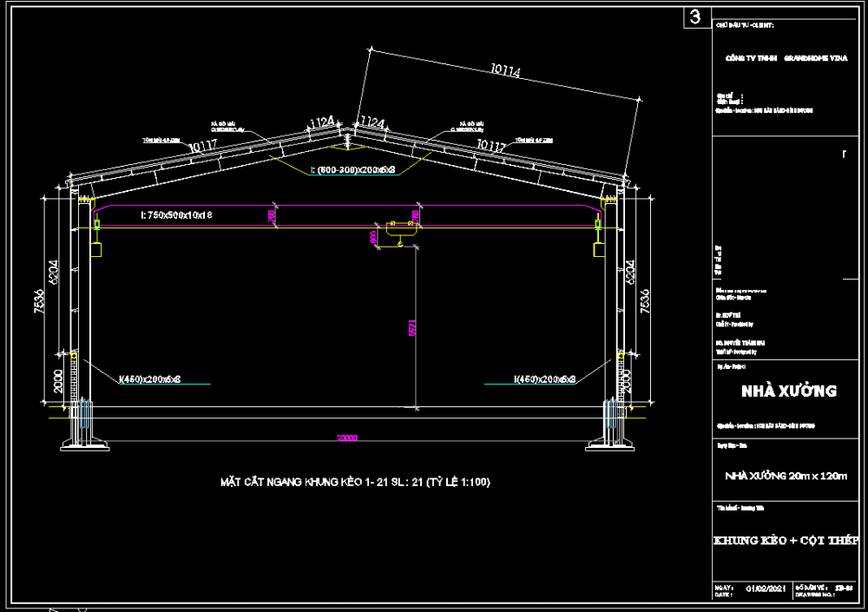Select the NHÀ XƯỞNG 20m x 120m text

coord(786,476)
